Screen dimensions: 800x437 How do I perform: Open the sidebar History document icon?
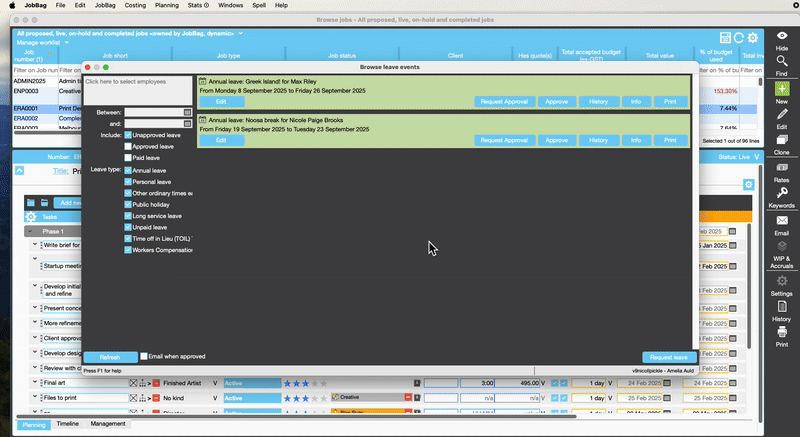coord(782,306)
